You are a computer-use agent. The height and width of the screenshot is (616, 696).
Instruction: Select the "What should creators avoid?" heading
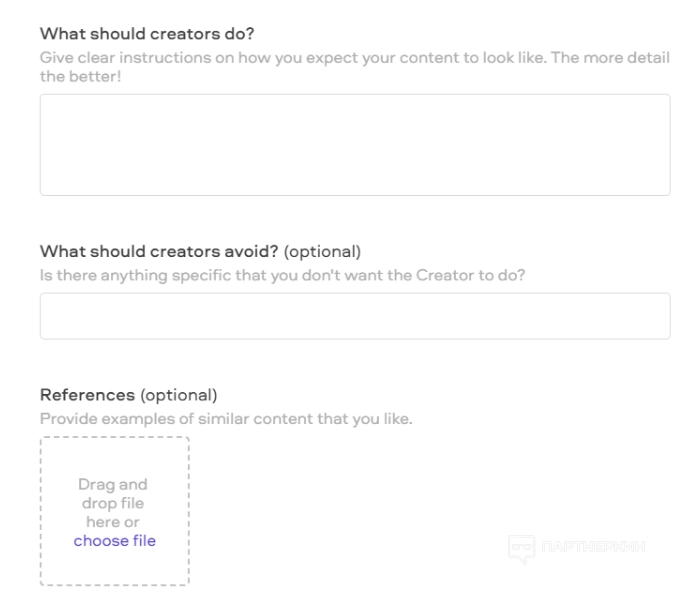[160, 250]
